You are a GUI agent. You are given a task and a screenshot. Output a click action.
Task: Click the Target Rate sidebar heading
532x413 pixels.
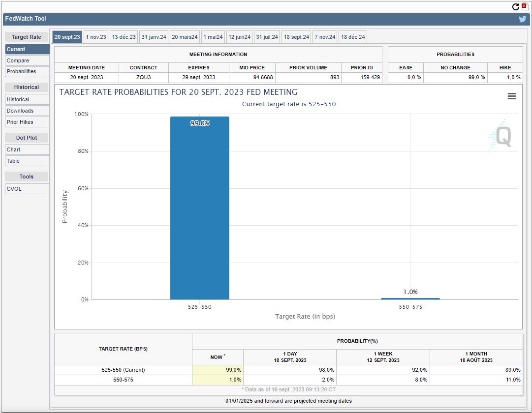click(27, 37)
